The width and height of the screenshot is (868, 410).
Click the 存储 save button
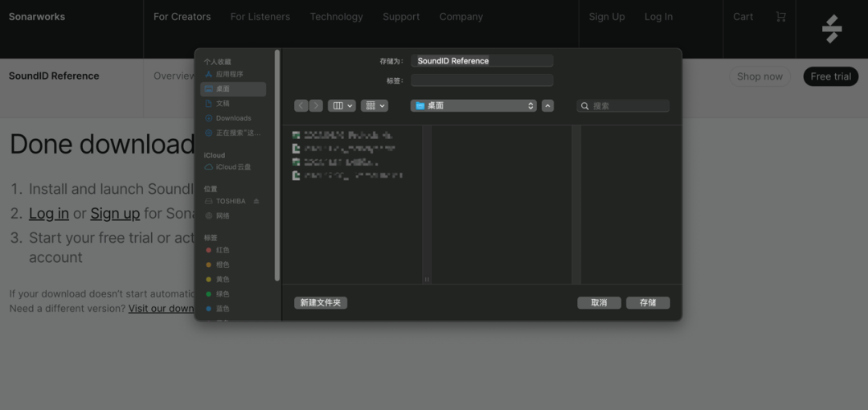pos(648,303)
